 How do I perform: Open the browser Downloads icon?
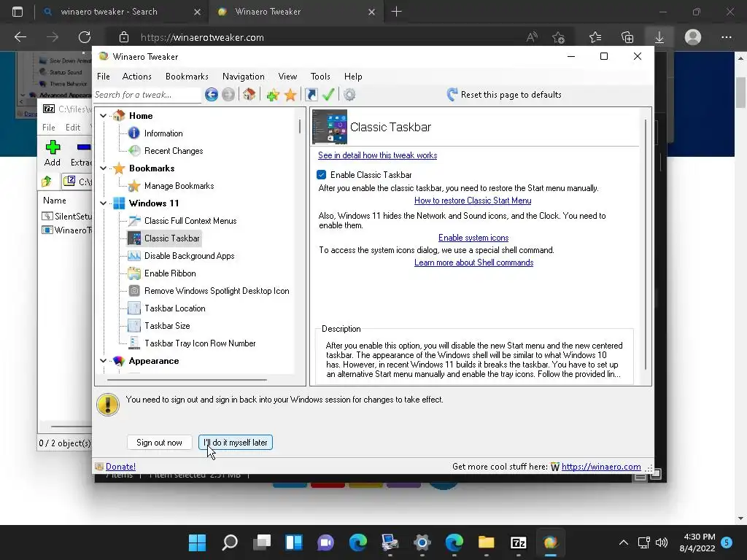coord(659,37)
